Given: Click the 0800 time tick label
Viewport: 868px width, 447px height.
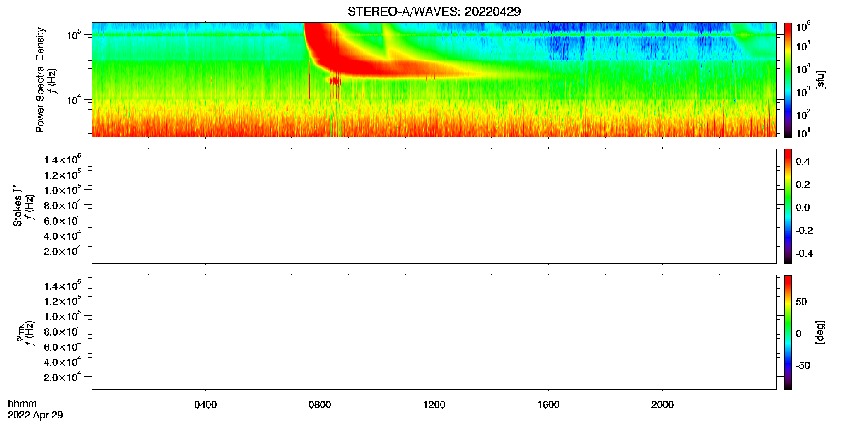Looking at the screenshot, I should pos(320,405).
